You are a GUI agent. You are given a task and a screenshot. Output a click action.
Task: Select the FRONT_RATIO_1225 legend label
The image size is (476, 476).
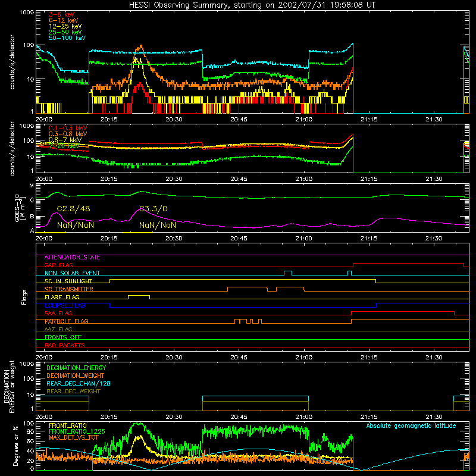77,432
